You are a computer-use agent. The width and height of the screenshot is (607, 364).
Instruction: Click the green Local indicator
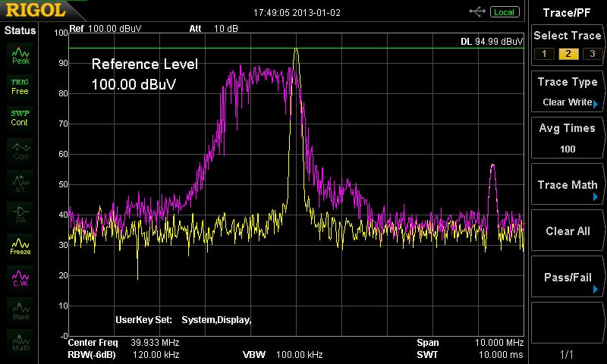tap(505, 12)
